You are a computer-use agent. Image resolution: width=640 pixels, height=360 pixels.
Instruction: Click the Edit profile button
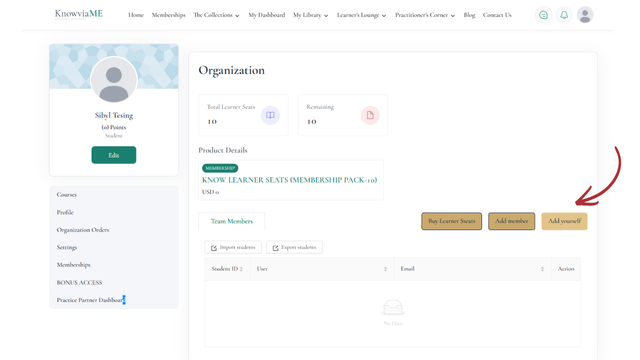[114, 155]
